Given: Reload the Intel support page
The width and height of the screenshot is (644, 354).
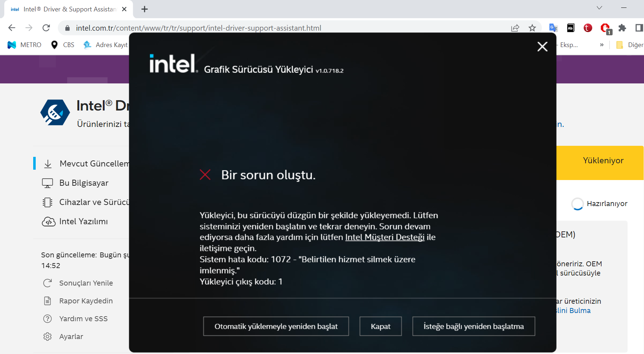Looking at the screenshot, I should tap(46, 28).
